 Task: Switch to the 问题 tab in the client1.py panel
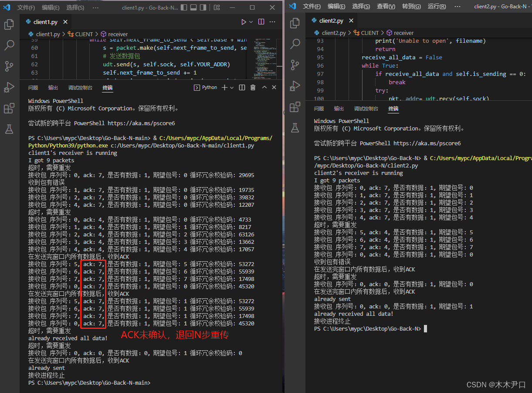tap(33, 88)
